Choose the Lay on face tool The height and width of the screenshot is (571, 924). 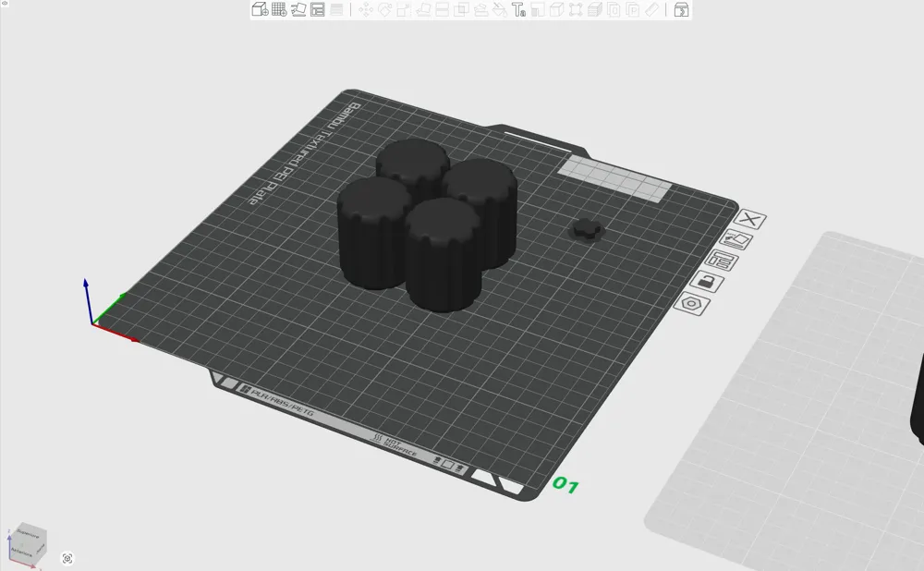click(x=423, y=9)
